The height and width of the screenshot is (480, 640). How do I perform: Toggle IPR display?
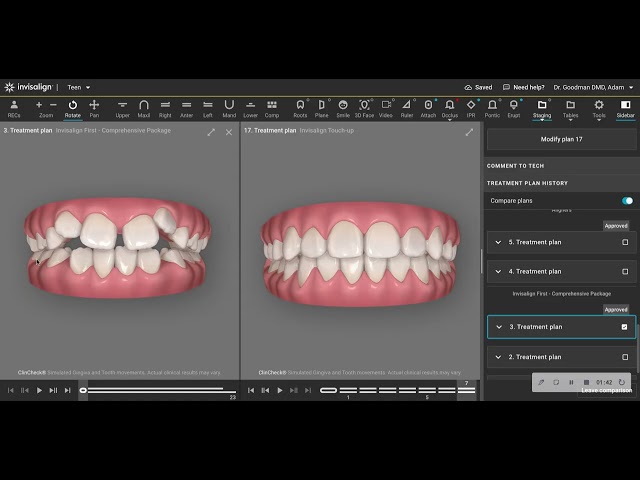coord(471,109)
